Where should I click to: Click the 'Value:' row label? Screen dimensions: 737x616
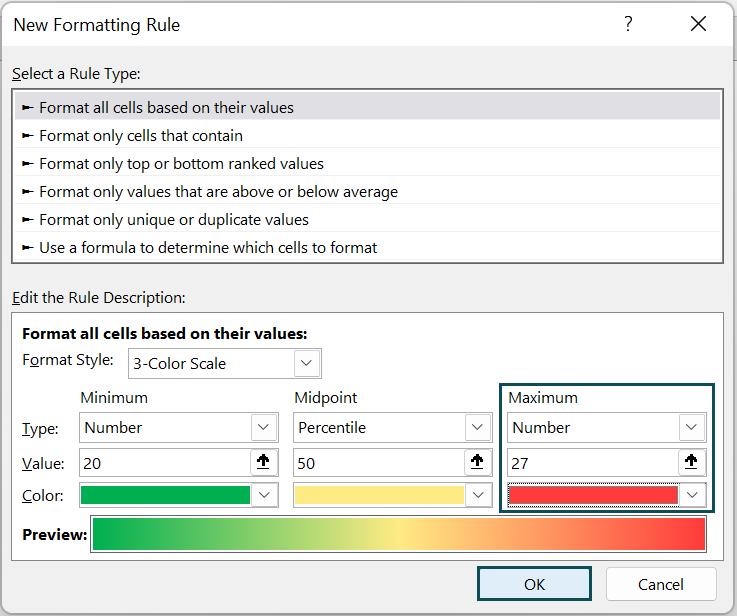[43, 464]
